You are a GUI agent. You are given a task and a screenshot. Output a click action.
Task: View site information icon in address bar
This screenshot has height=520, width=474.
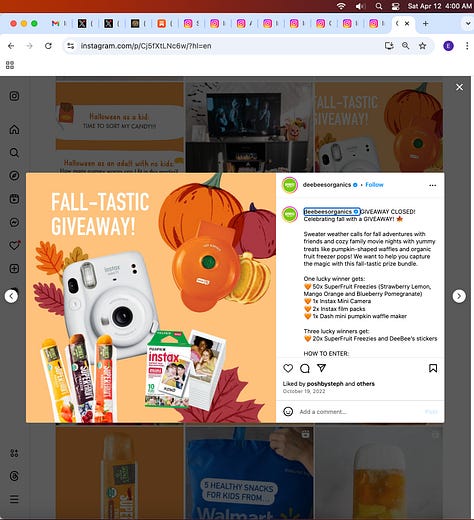click(x=70, y=46)
